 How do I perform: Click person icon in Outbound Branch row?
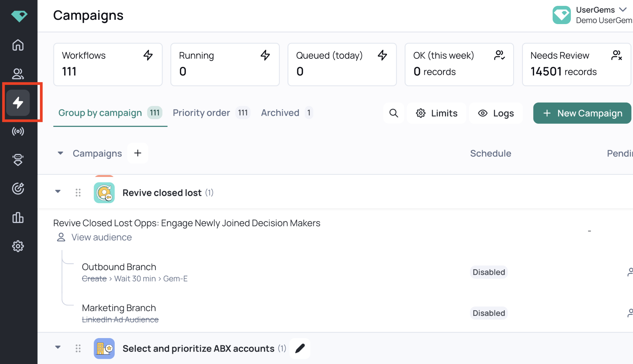(630, 272)
